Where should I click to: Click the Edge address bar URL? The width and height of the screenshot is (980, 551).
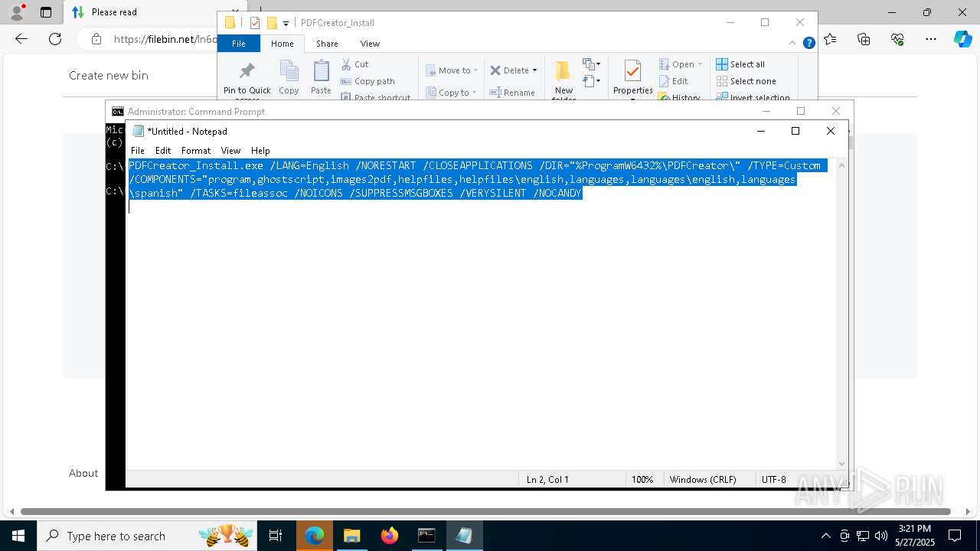point(165,39)
